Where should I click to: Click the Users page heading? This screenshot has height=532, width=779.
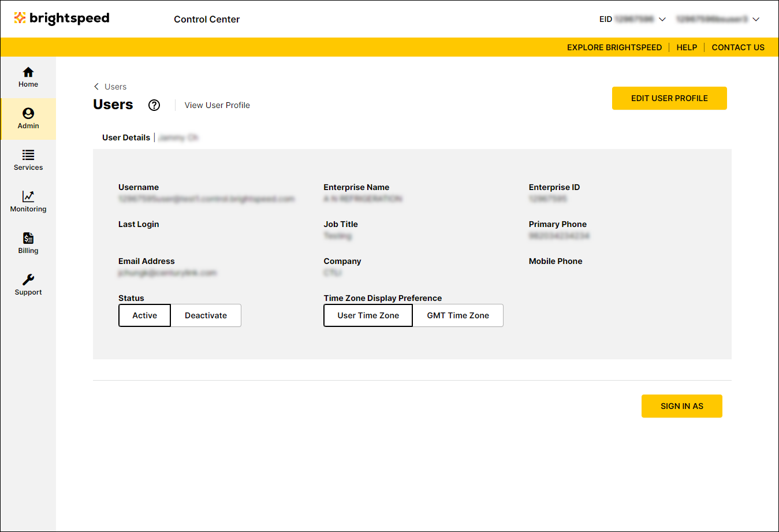coord(113,105)
